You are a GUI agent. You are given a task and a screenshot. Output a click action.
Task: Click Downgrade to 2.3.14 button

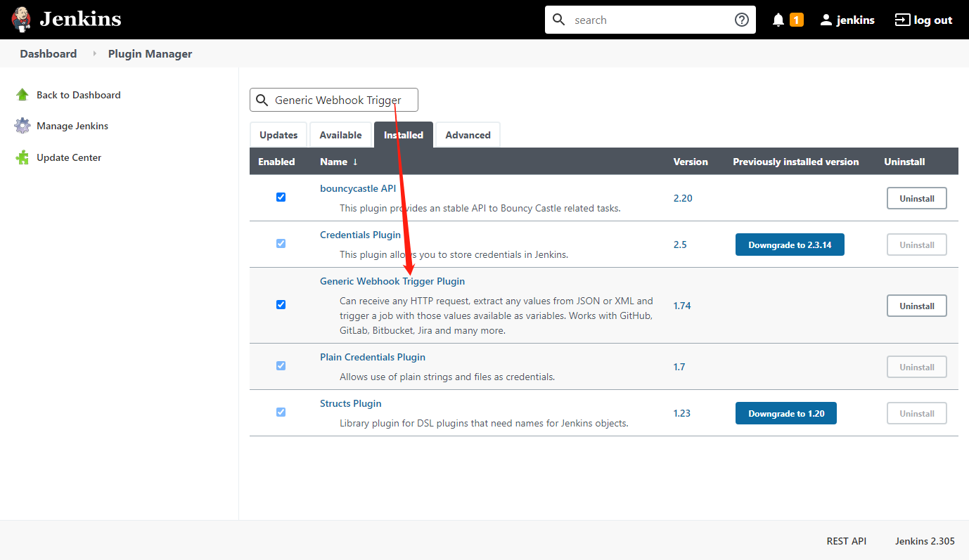[790, 245]
